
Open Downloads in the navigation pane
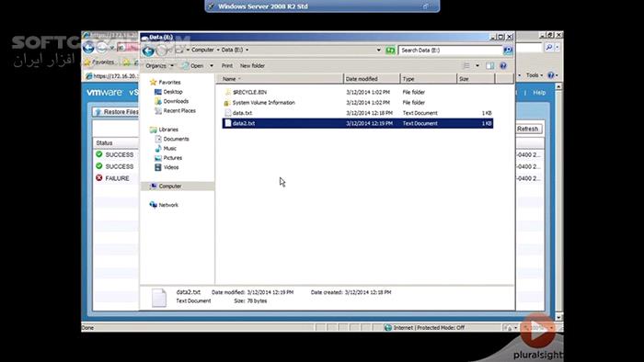(x=171, y=101)
